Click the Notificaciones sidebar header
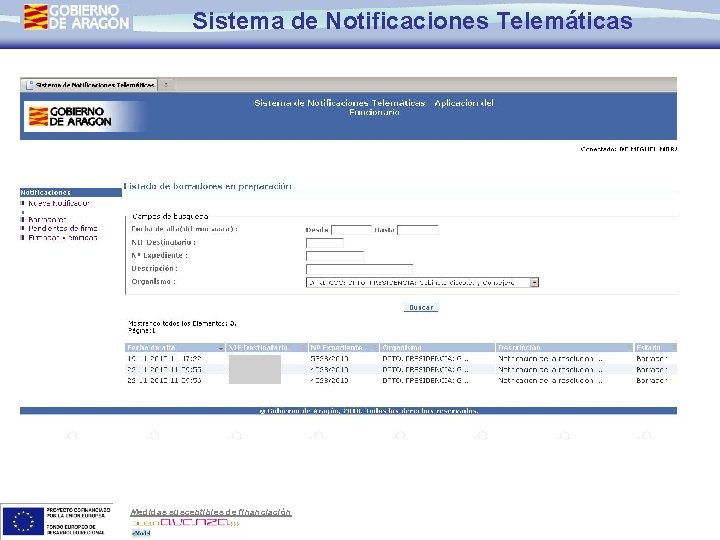The image size is (720, 540). (71, 192)
